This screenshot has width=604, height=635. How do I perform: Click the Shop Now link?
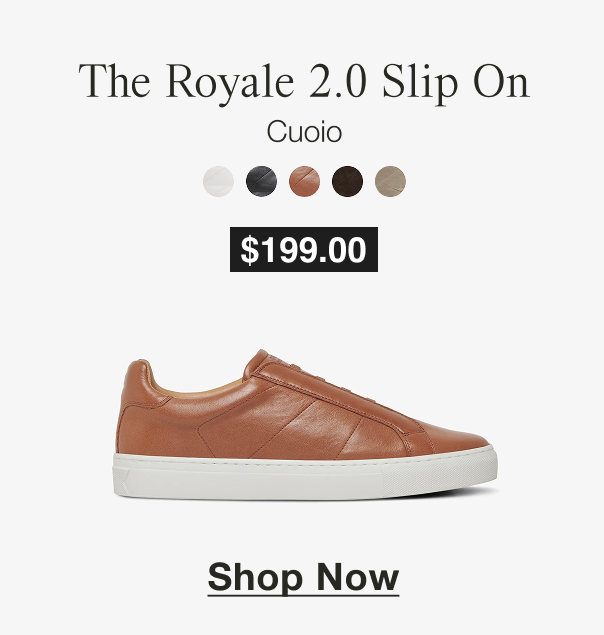pyautogui.click(x=303, y=577)
